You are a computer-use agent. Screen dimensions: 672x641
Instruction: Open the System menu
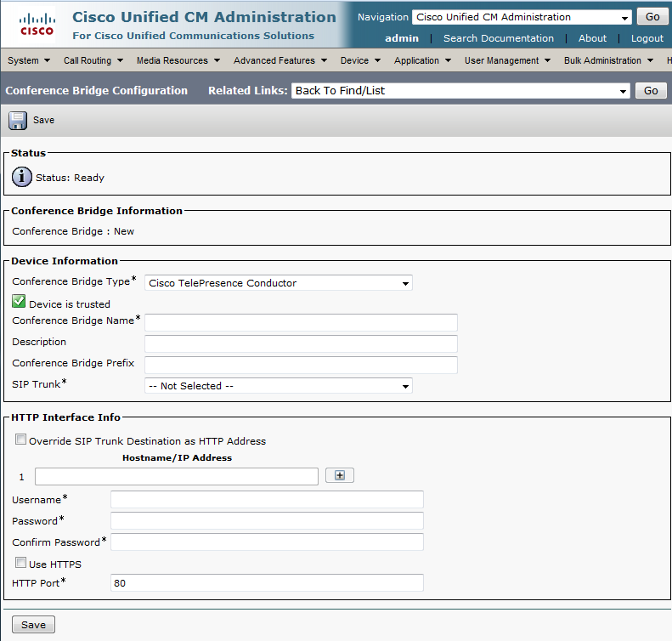[x=29, y=60]
